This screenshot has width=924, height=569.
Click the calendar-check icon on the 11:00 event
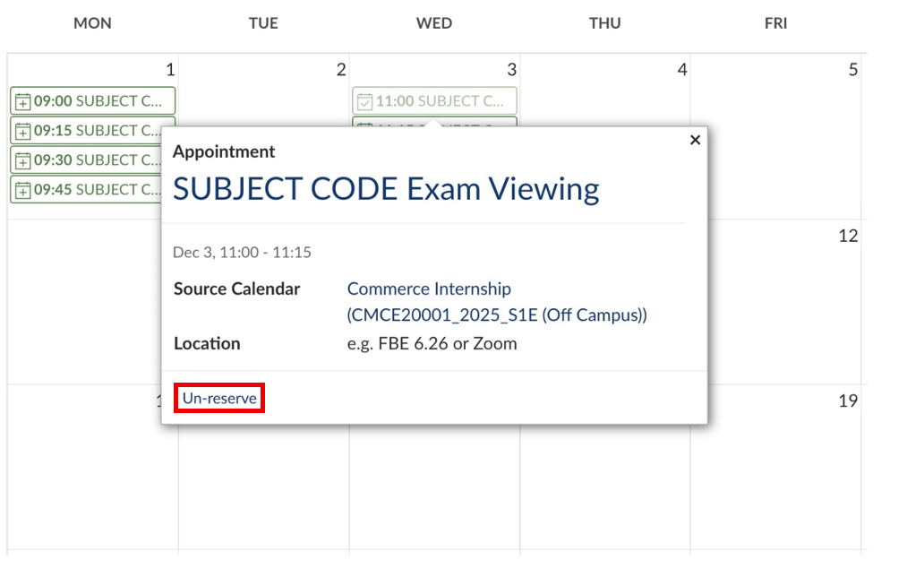(x=364, y=101)
